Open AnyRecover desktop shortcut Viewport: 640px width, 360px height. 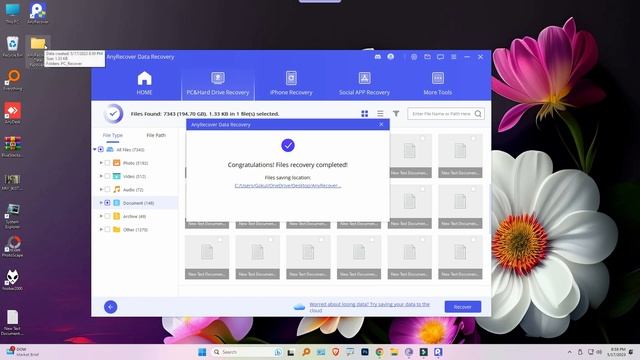tap(38, 13)
